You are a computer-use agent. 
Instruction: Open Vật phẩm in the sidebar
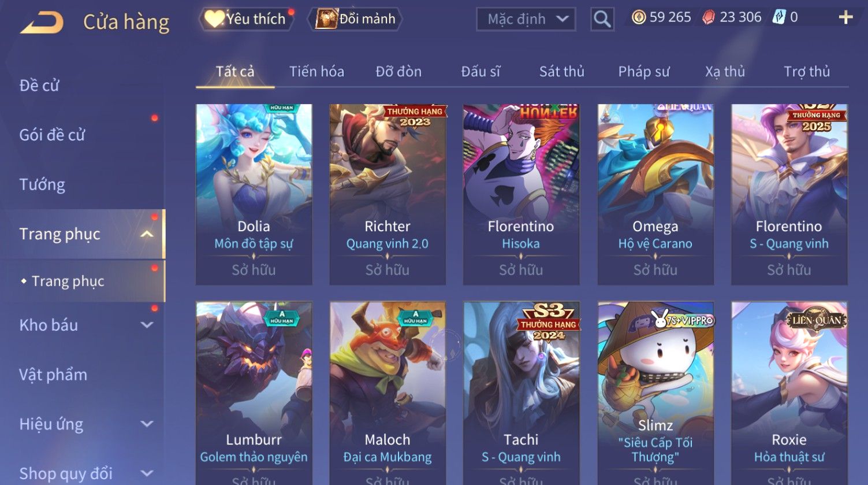coord(53,375)
